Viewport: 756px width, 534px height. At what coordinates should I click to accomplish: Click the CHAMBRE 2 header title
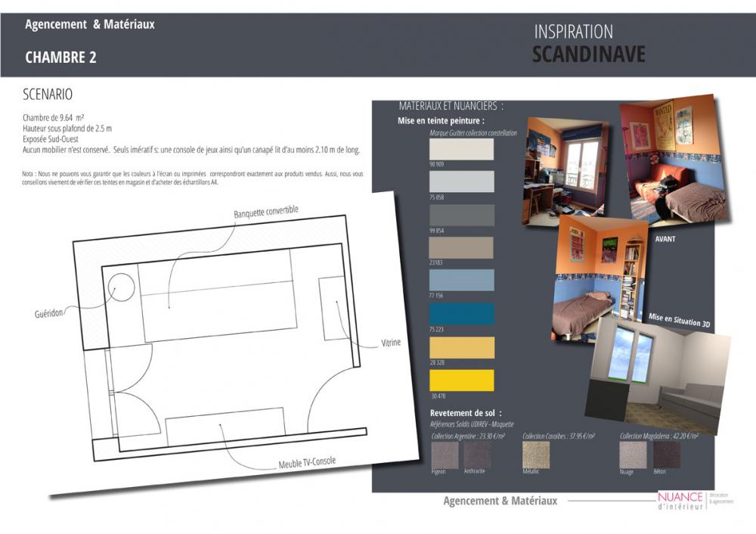coord(60,57)
